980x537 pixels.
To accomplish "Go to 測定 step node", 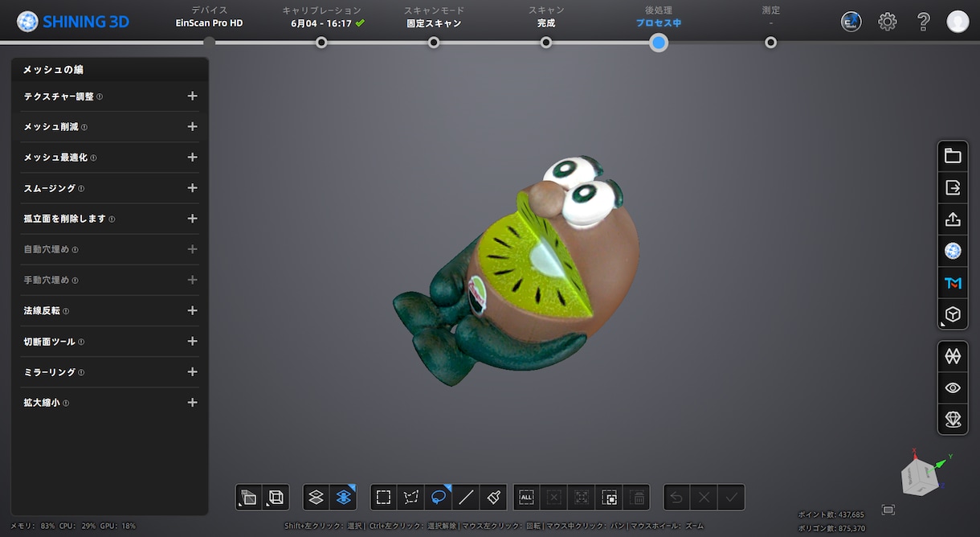I will point(771,42).
